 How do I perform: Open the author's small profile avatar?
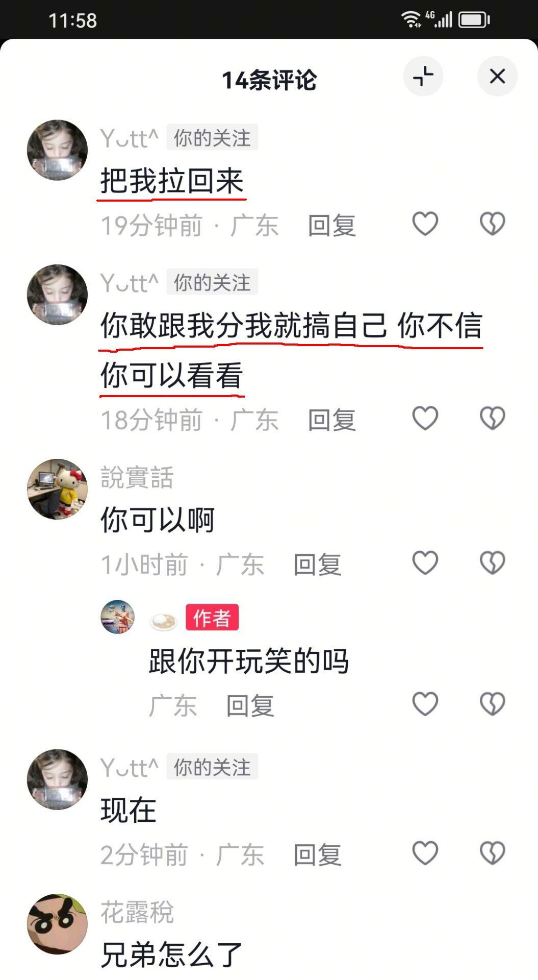coord(117,617)
